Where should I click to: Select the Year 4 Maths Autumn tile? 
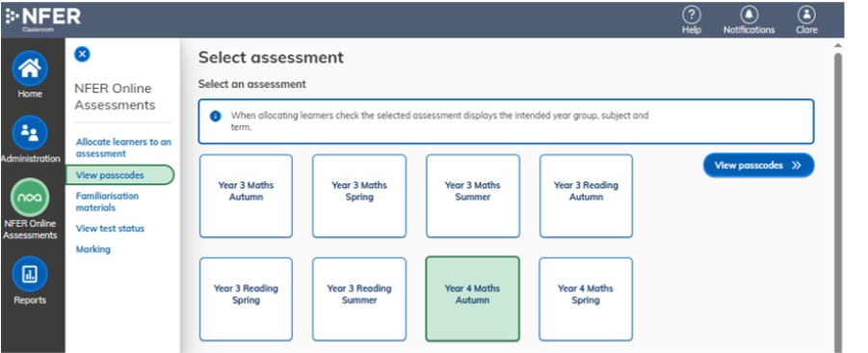pos(472,299)
